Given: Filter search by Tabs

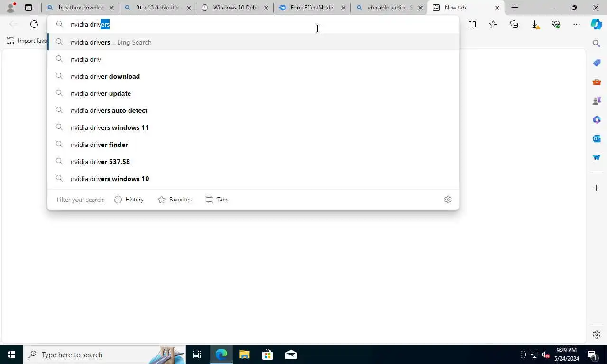Looking at the screenshot, I should 217,200.
